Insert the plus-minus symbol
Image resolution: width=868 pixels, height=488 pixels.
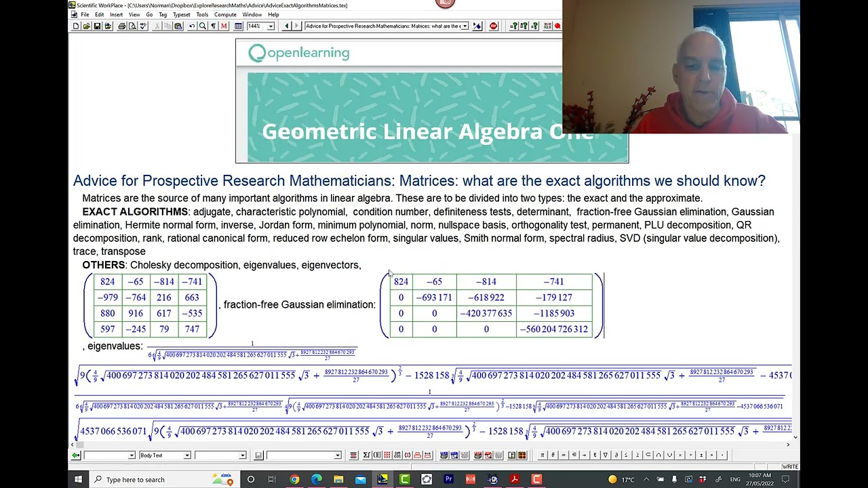(x=701, y=455)
